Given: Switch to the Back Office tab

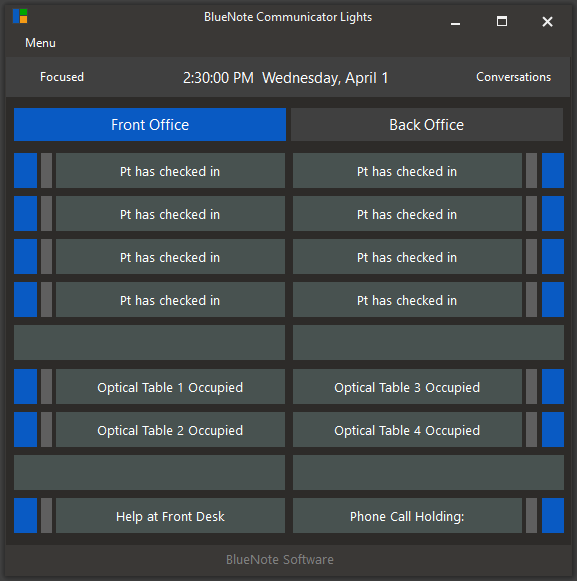Looking at the screenshot, I should [427, 124].
